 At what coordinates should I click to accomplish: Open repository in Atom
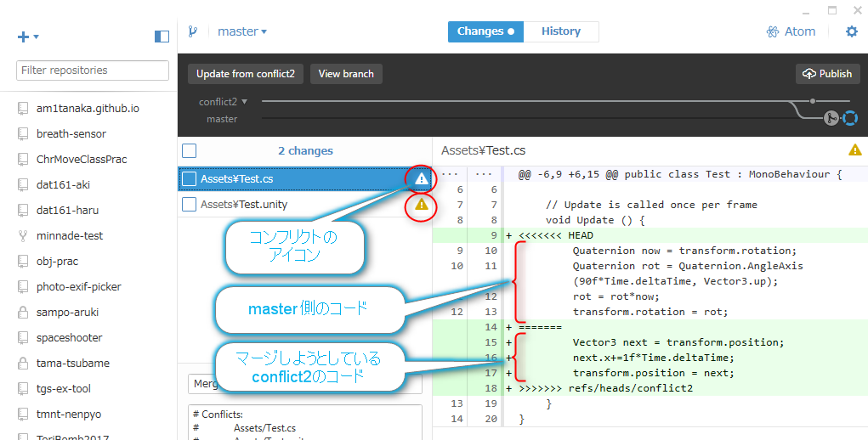point(791,31)
